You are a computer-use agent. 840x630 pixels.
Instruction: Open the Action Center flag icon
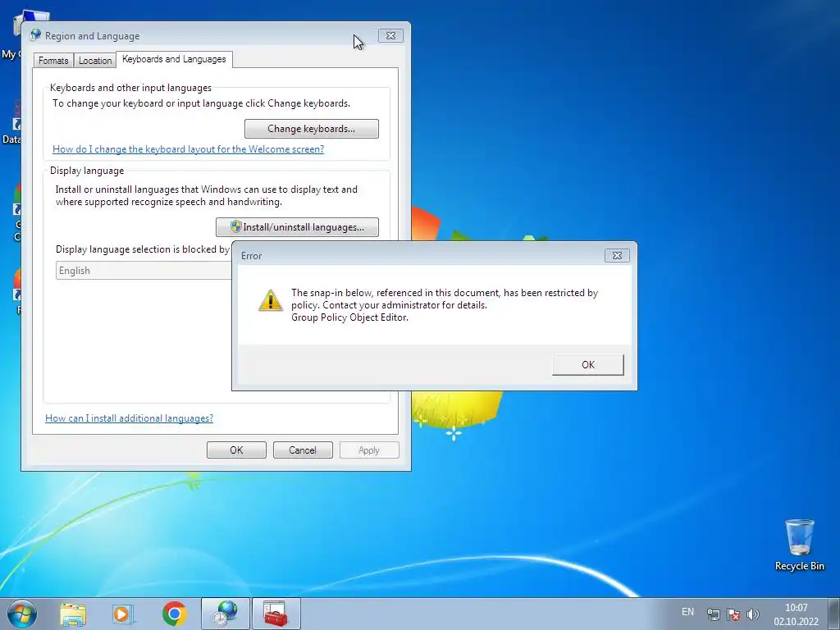click(733, 614)
